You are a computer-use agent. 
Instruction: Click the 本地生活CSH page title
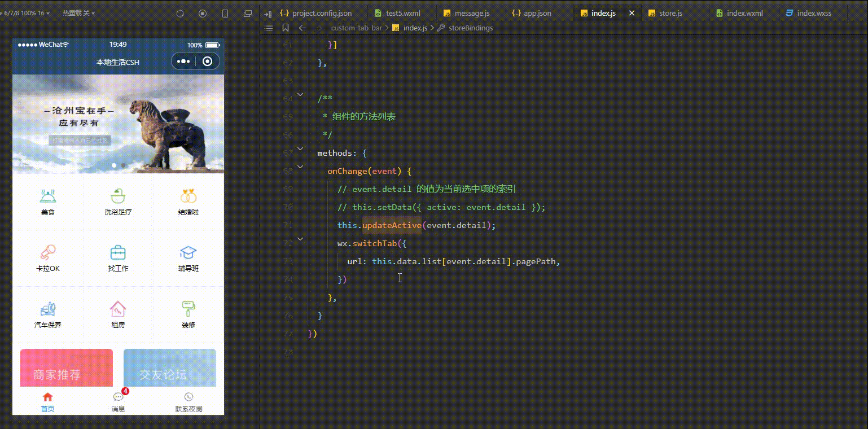[118, 62]
